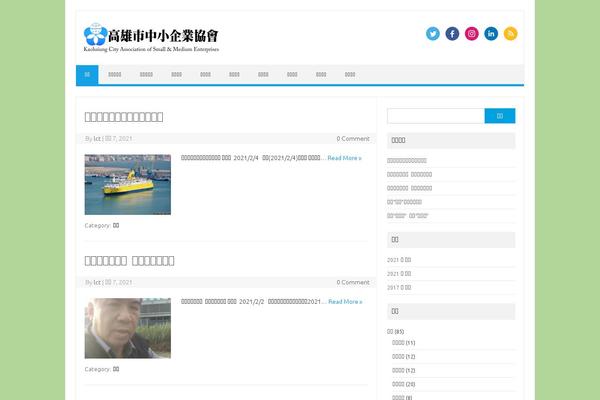Image resolution: width=600 pixels, height=400 pixels.
Task: Open author lct on the portrait post
Action: [x=97, y=282]
